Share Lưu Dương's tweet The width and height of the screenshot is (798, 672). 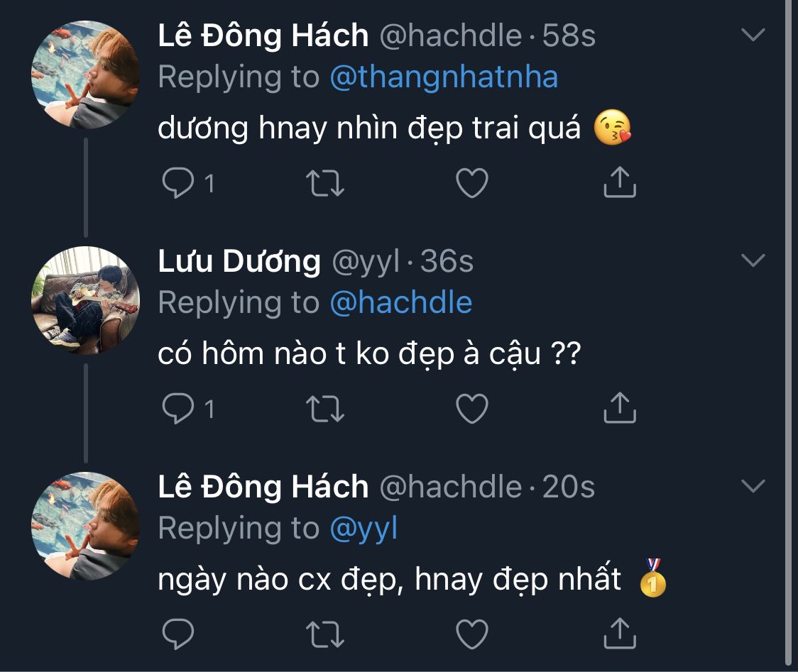(x=619, y=407)
